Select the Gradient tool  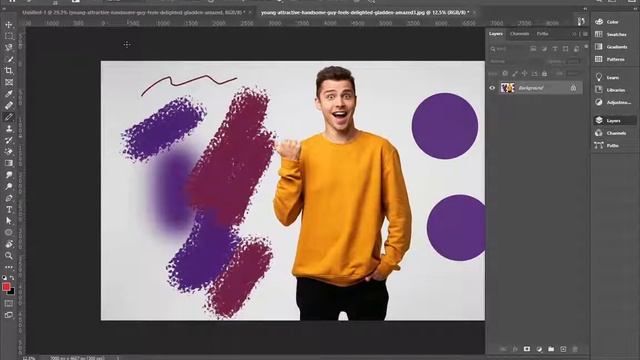pyautogui.click(x=9, y=163)
